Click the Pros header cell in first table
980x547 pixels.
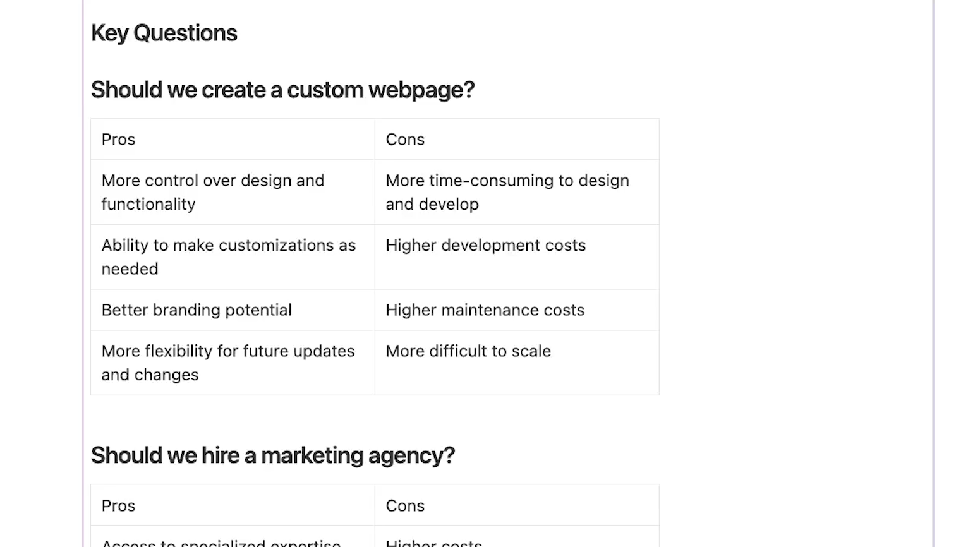(233, 139)
